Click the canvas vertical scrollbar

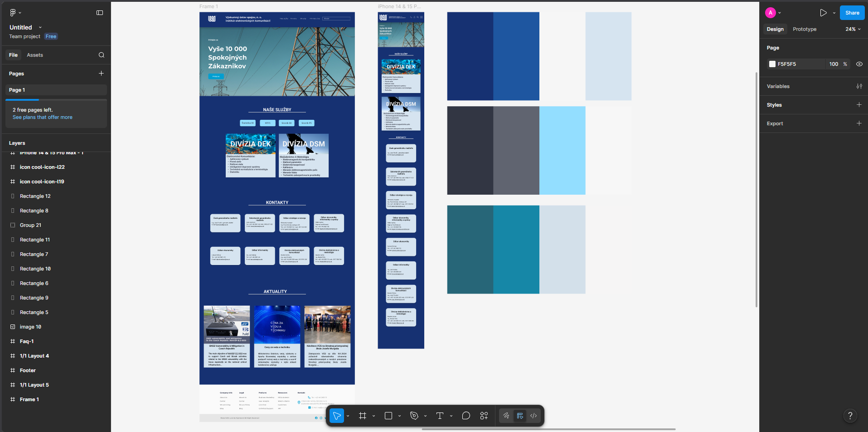coord(756,189)
